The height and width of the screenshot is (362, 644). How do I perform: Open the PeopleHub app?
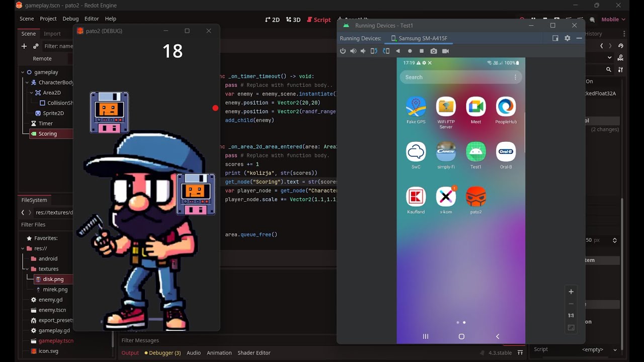pos(506,111)
